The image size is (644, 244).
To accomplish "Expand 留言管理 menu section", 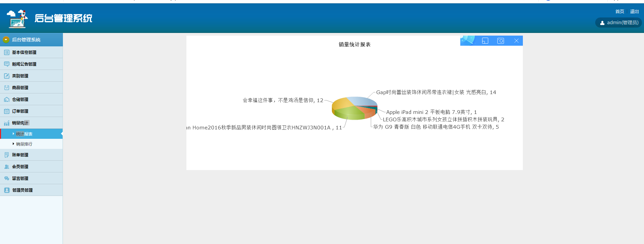I will click(x=31, y=178).
